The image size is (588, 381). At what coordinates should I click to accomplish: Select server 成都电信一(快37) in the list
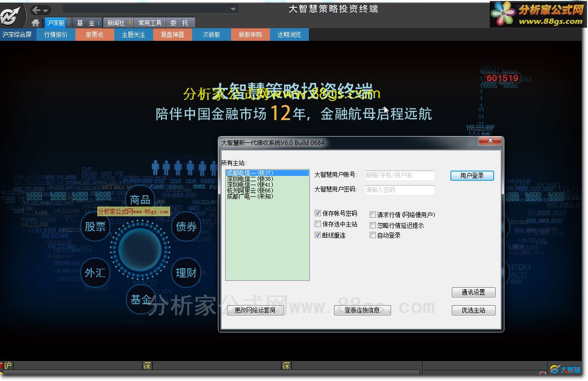coord(267,173)
